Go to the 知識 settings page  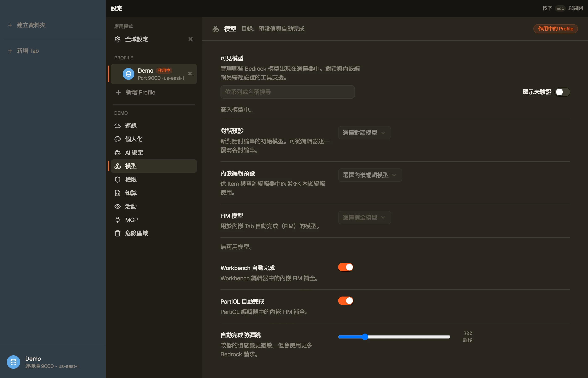154,193
